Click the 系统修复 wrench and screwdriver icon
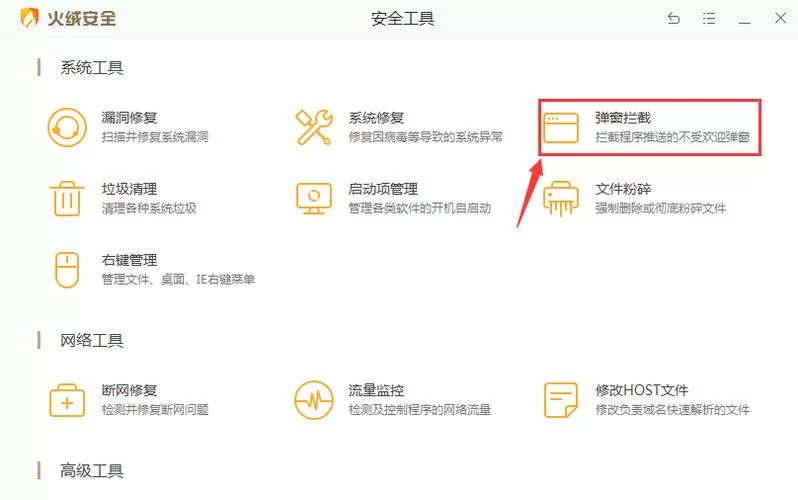 pyautogui.click(x=314, y=127)
